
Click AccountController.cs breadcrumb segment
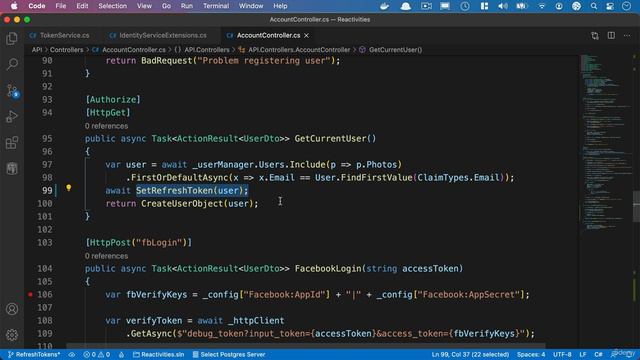[129, 50]
